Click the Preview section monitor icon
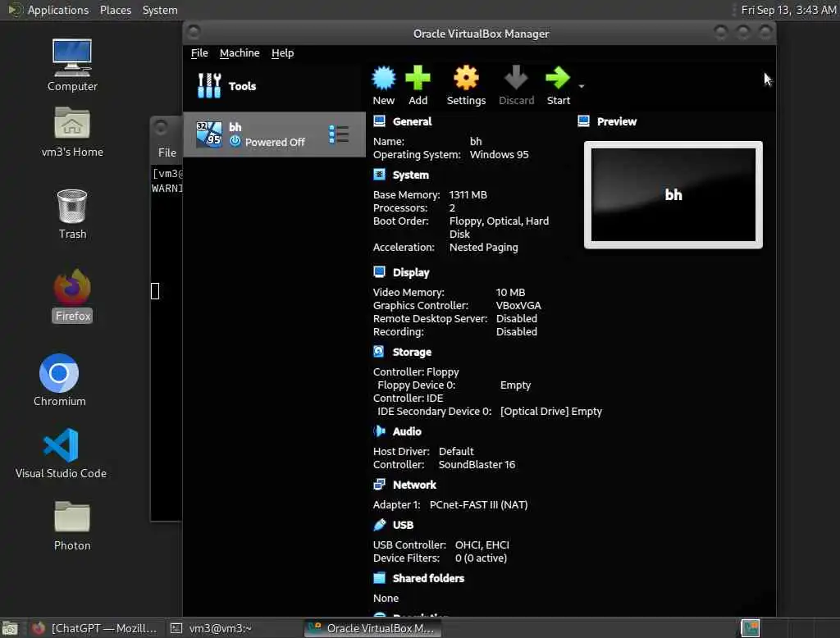 point(583,121)
